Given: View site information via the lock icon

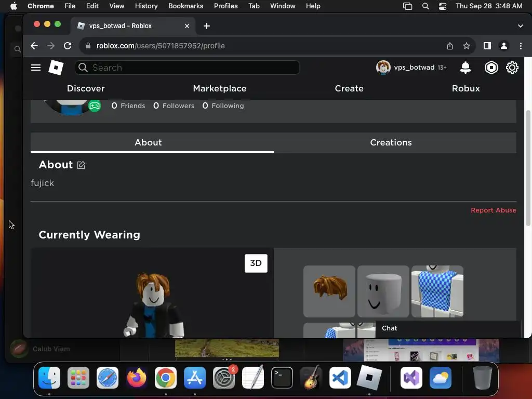Looking at the screenshot, I should 88,46.
